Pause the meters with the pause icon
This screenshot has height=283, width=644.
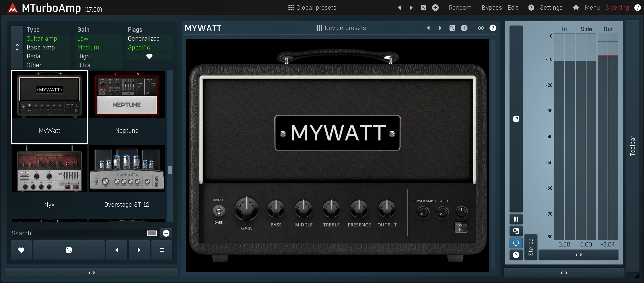pos(516,219)
